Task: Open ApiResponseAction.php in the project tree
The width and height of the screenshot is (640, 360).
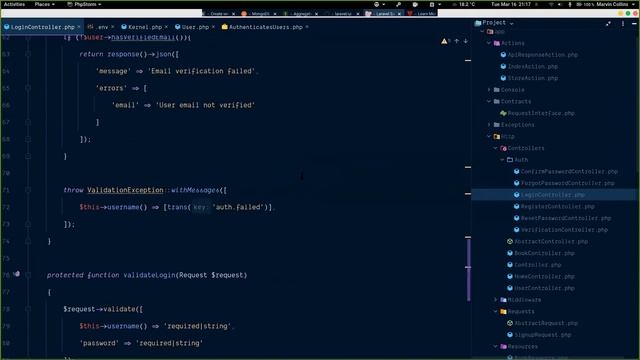Action: (539, 55)
